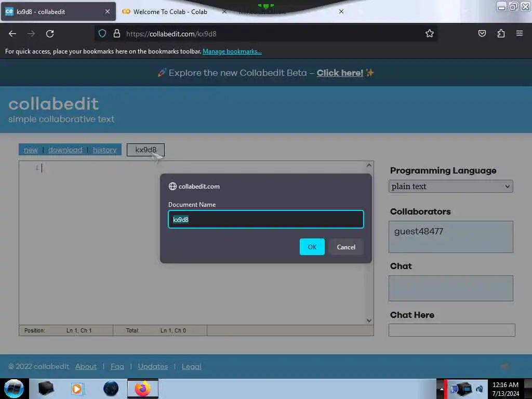Click the kx9d8 document name button
The image size is (532, 399).
coord(145,150)
